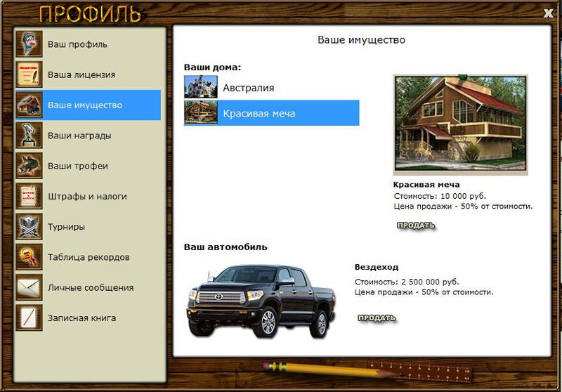The height and width of the screenshot is (392, 562).
Task: Select the Австралия house row
Action: point(271,87)
